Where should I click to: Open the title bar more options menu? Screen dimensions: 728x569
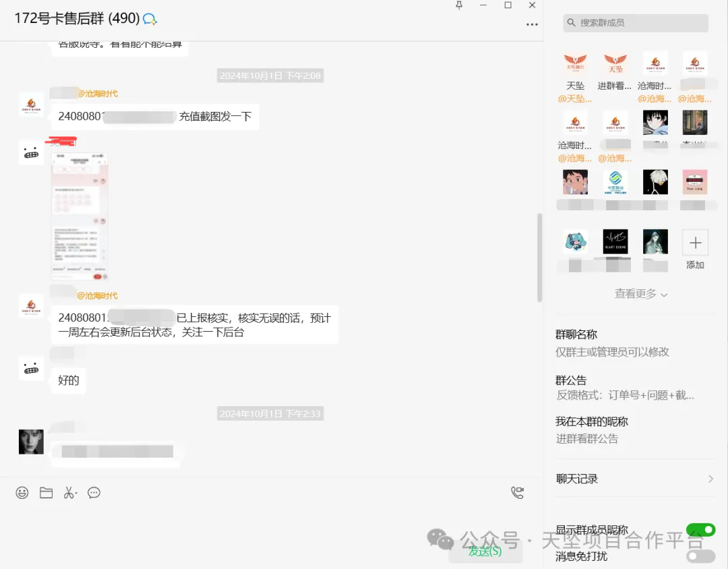pos(532,24)
